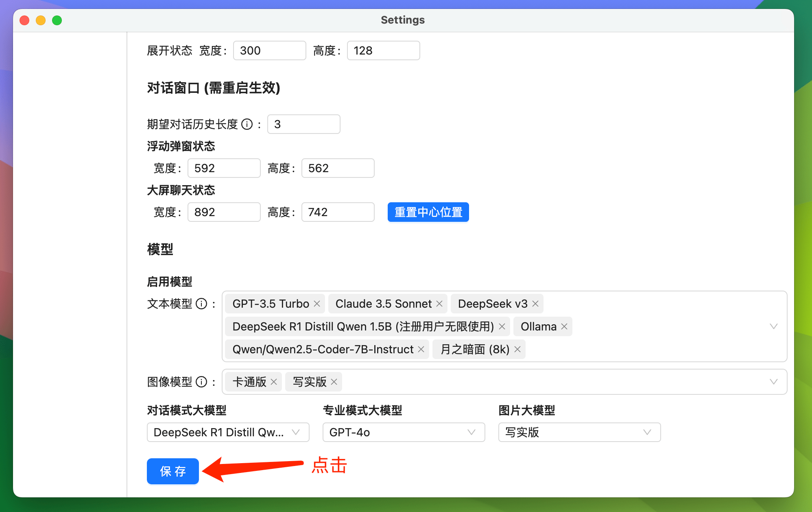Focus 浮动弹窗 height field 562
Image resolution: width=812 pixels, height=512 pixels.
point(338,168)
